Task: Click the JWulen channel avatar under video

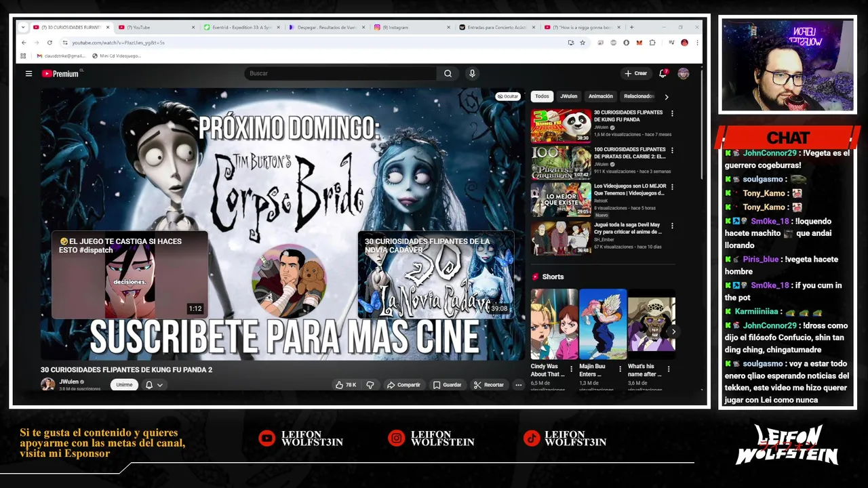Action: (x=47, y=384)
